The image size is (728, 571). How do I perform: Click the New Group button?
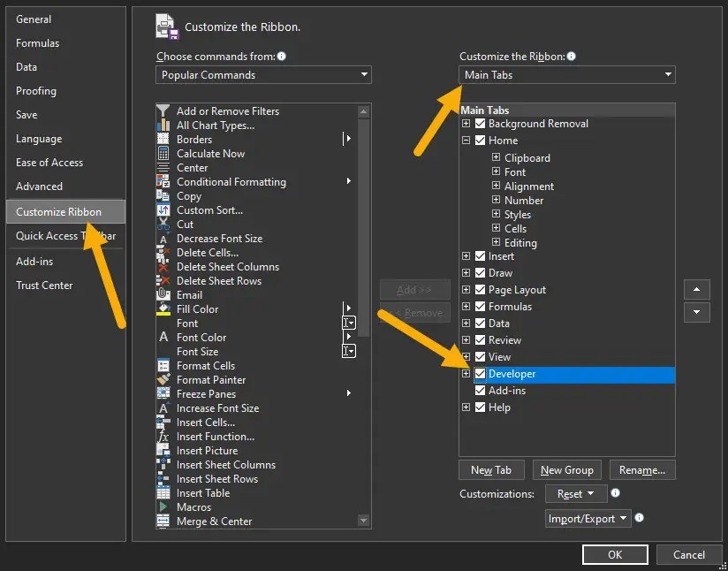tap(566, 470)
